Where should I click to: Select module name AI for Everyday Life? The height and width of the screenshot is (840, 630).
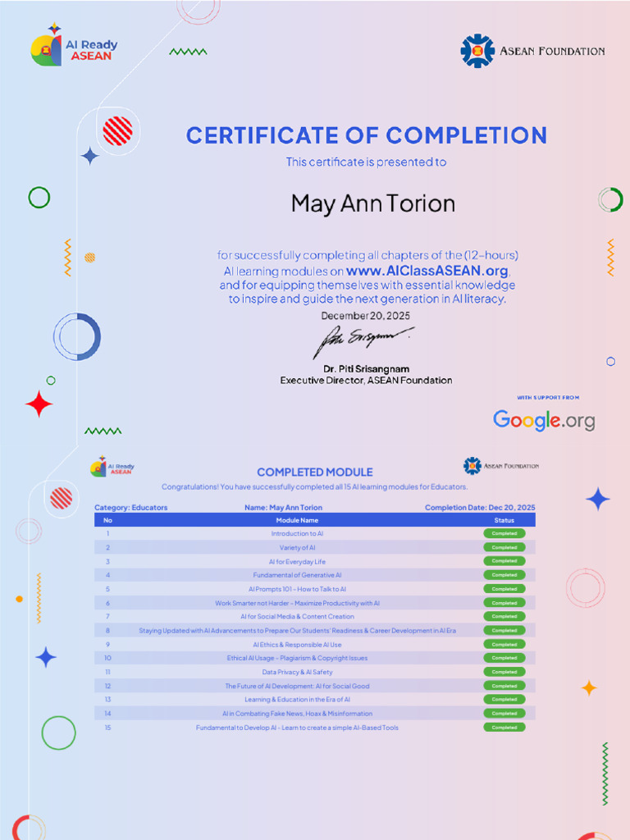click(x=297, y=561)
